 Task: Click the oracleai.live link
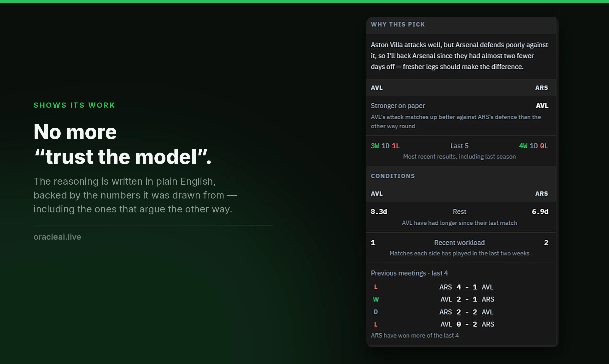click(57, 237)
